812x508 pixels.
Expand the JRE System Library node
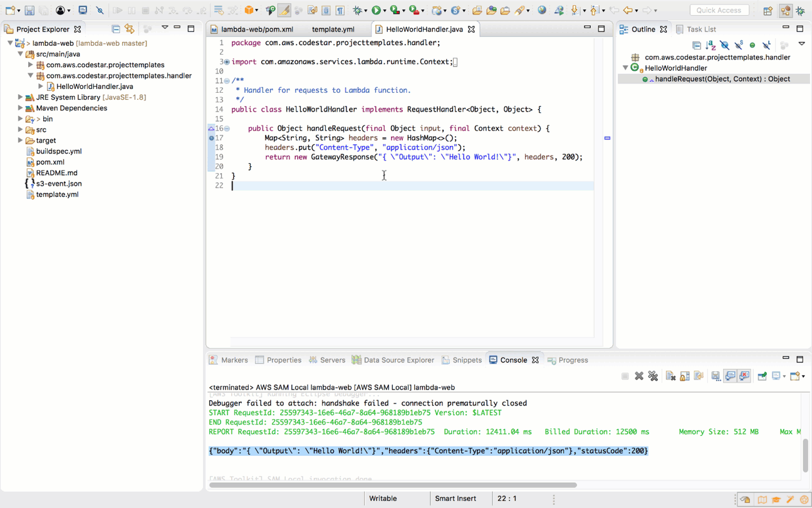[20, 97]
